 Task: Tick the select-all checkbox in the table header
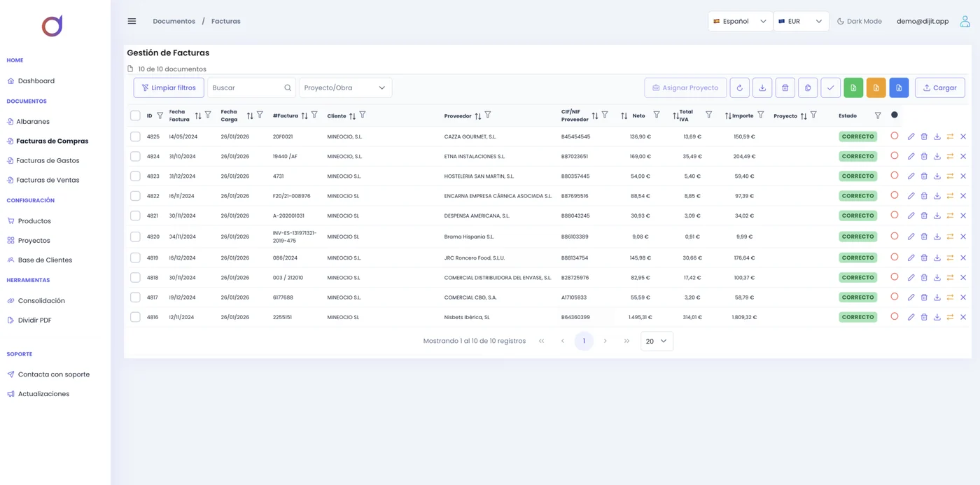click(x=135, y=115)
